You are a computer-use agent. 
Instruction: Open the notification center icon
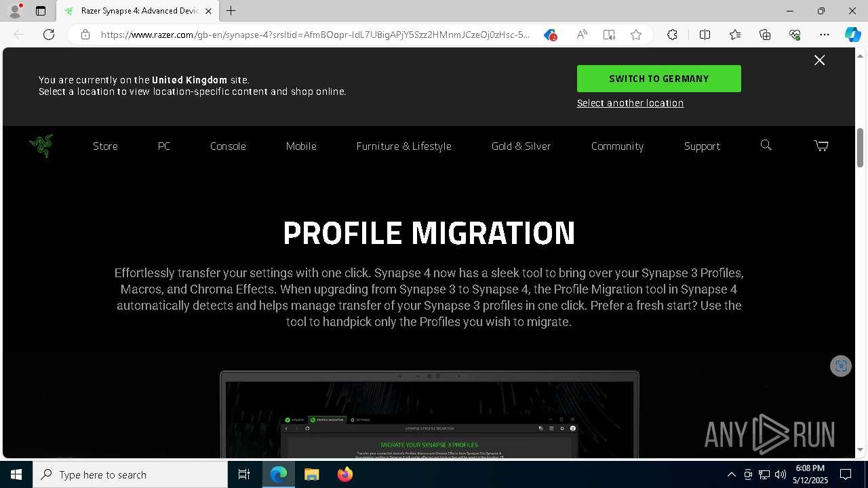coord(846,474)
